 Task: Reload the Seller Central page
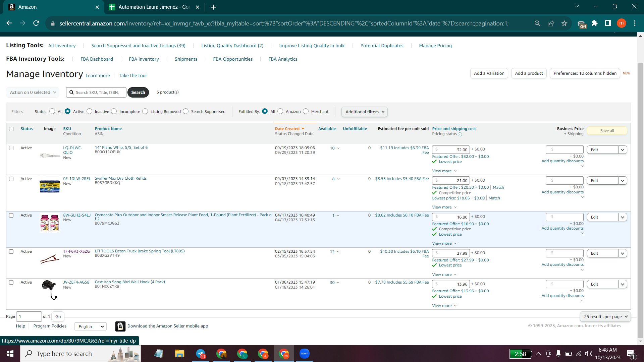[x=36, y=23]
